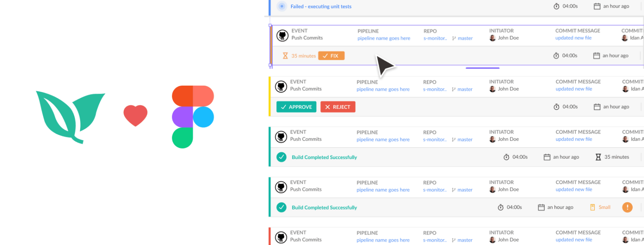Open the "Failed - executing unit tests" link
The image size is (644, 245).
pos(321,6)
